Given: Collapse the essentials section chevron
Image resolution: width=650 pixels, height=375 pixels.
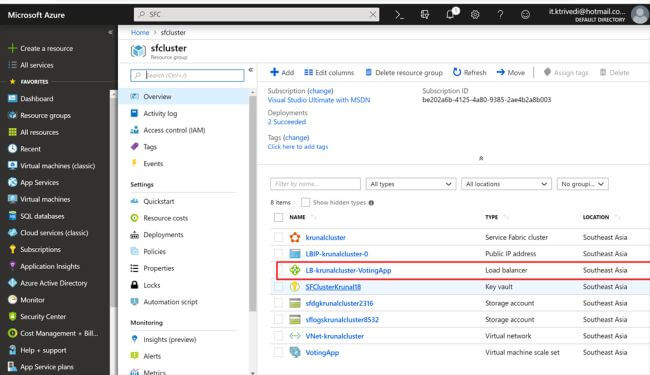Looking at the screenshot, I should tap(481, 158).
